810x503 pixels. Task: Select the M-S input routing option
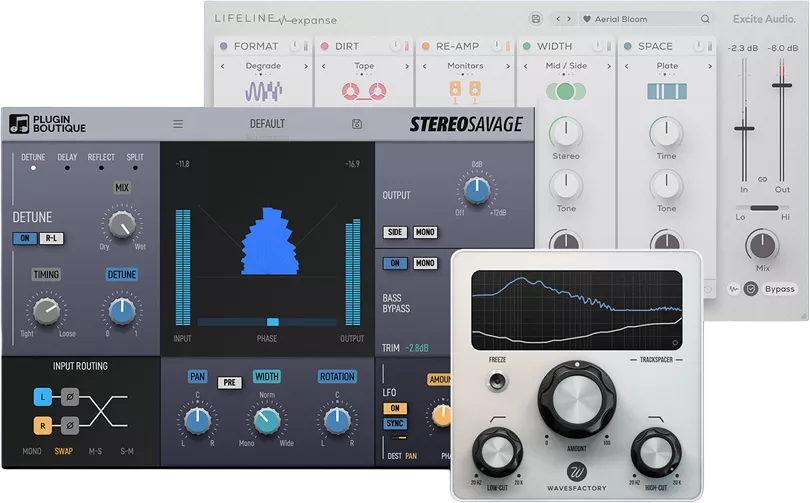(x=95, y=452)
